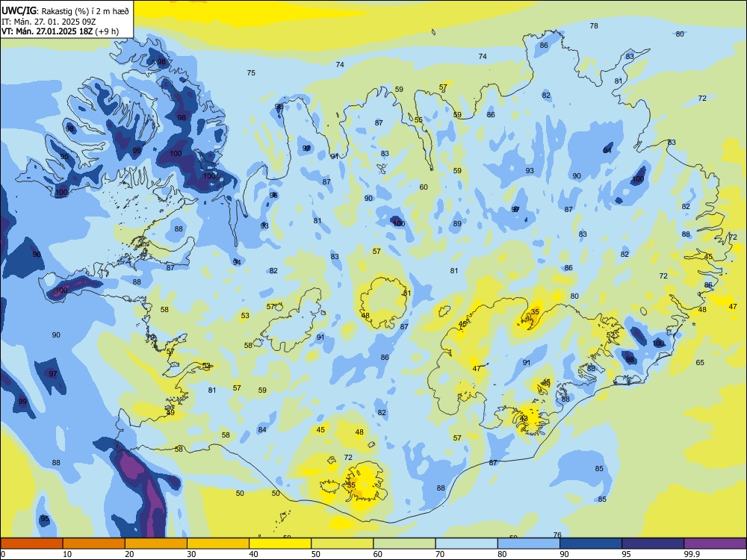747x560 pixels.
Task: Click the map value '49' on the southwest coast
Action: click(x=170, y=412)
